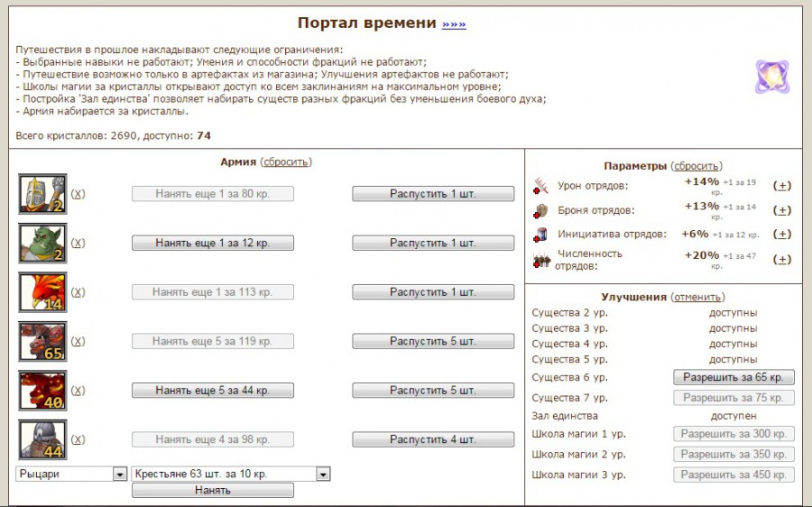Viewport: 812px width, 507px height.
Task: Click the 'Всего кристаллов: 2690' text
Action: (x=76, y=135)
